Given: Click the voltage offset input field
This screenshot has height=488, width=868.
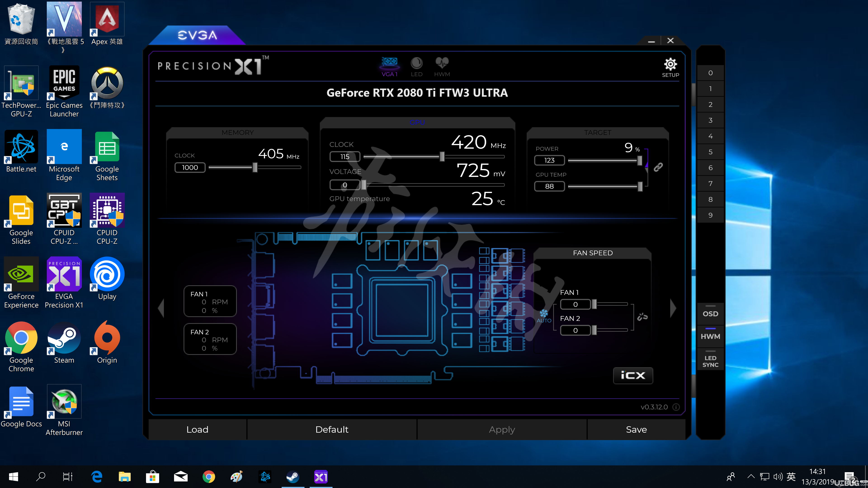Looking at the screenshot, I should click(x=345, y=185).
